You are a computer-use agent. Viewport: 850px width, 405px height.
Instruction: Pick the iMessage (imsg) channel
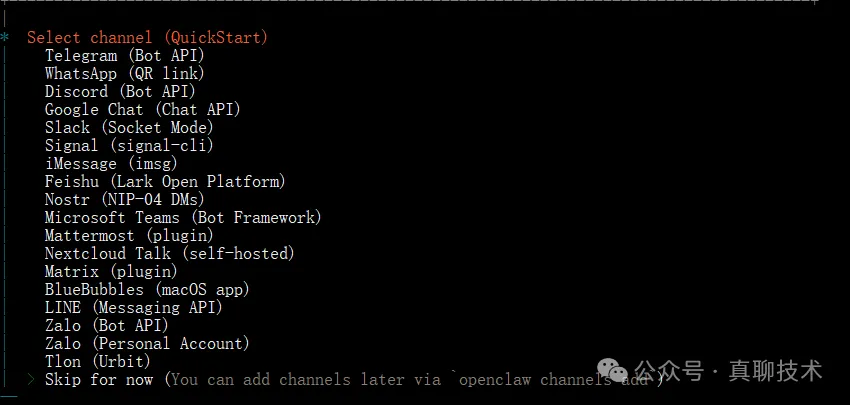111,164
